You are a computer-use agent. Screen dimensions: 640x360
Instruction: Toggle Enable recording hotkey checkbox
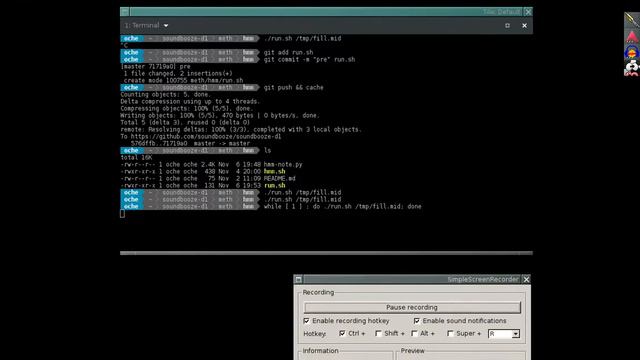tap(307, 321)
